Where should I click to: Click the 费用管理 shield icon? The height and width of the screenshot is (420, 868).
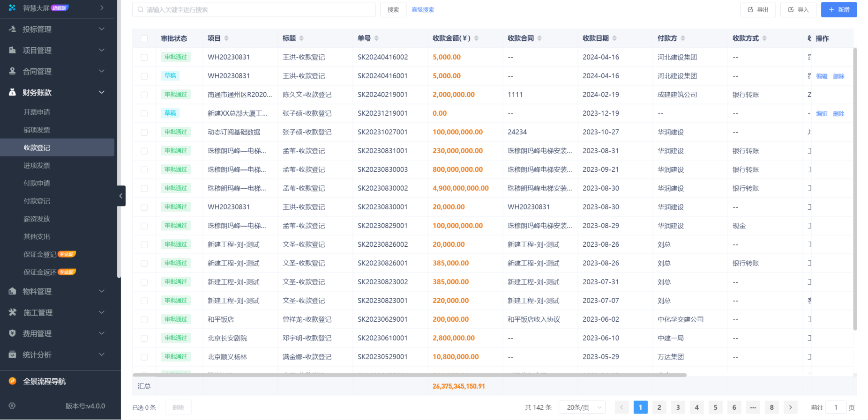13,333
